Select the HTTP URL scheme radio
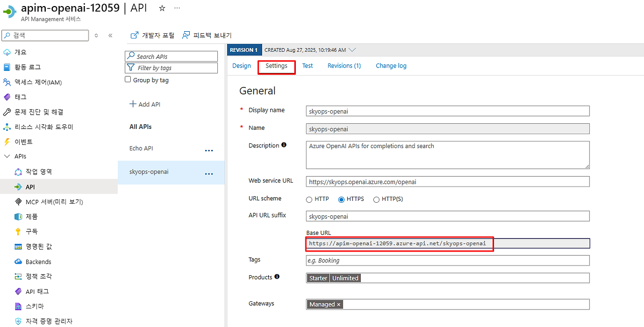The image size is (644, 327). (309, 199)
